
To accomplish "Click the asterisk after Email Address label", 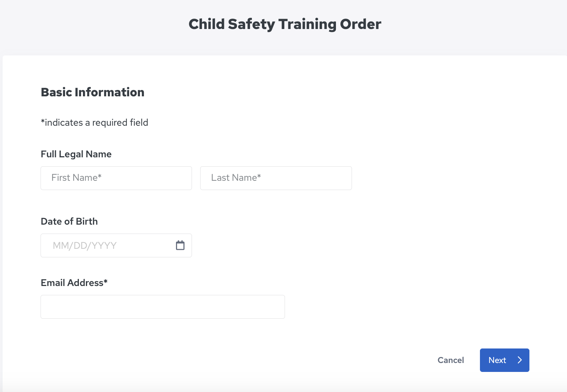I will coord(106,282).
